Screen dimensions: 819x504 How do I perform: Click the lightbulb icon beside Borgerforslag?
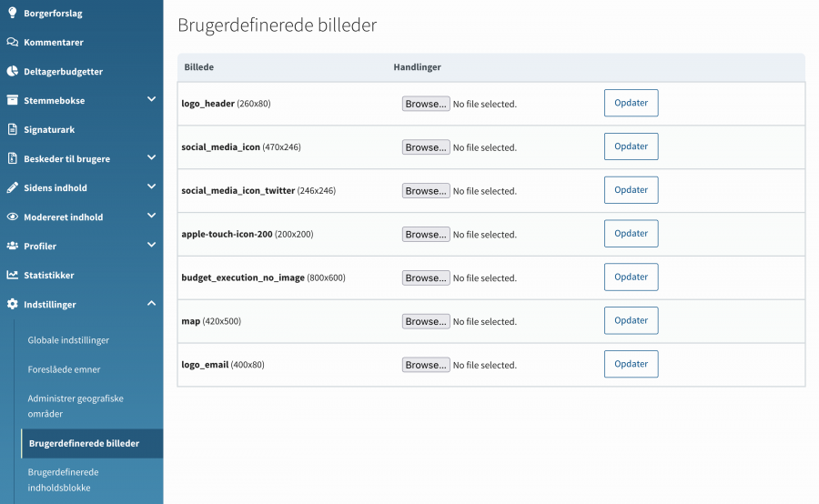tap(13, 13)
